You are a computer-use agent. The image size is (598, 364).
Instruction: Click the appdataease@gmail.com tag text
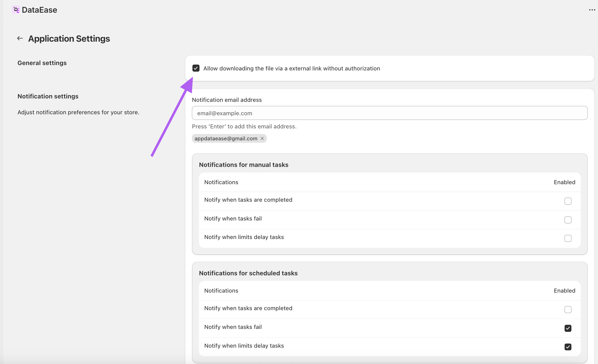[x=226, y=138]
